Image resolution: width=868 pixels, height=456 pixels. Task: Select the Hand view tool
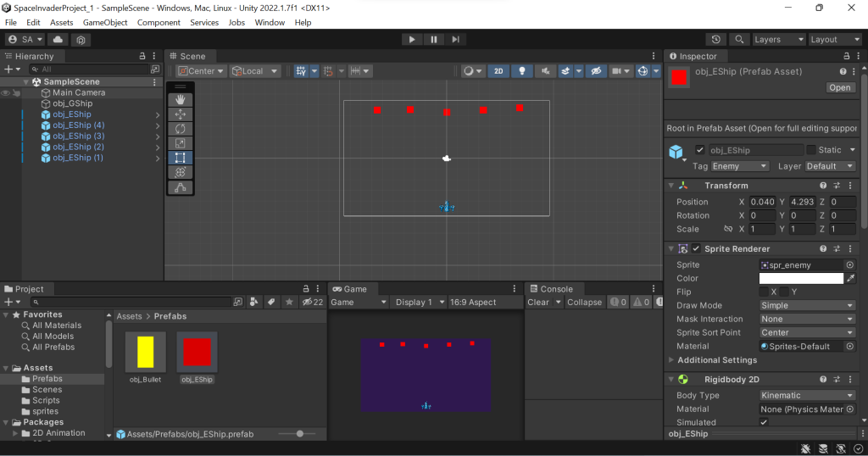click(x=181, y=99)
